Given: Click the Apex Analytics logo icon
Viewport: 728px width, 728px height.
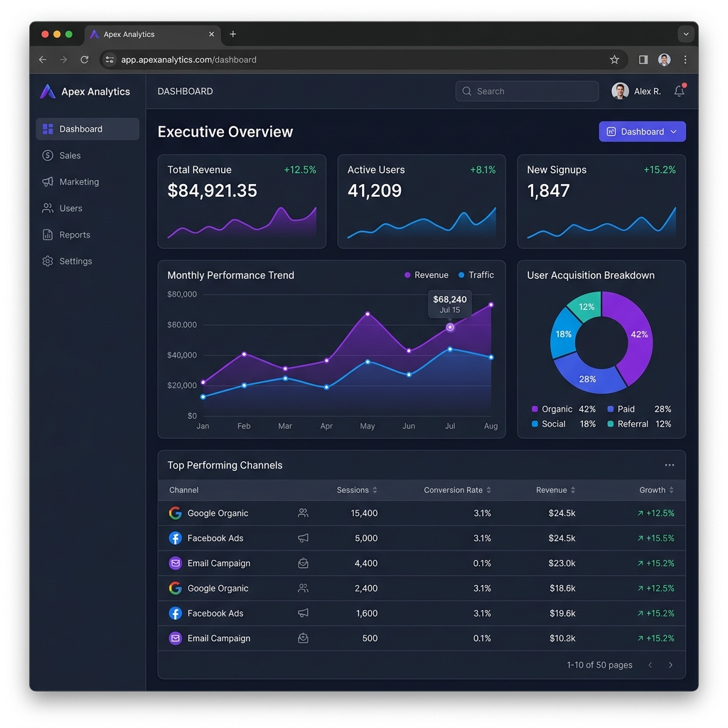Looking at the screenshot, I should tap(47, 91).
